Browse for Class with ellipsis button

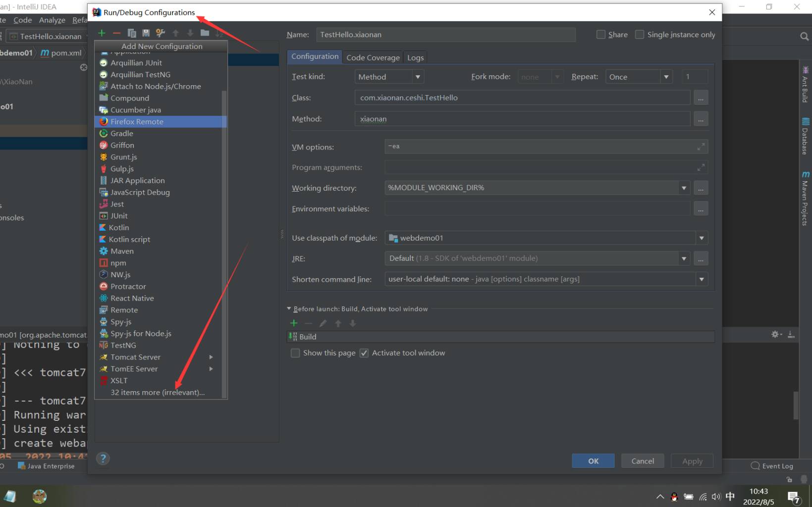pyautogui.click(x=701, y=98)
